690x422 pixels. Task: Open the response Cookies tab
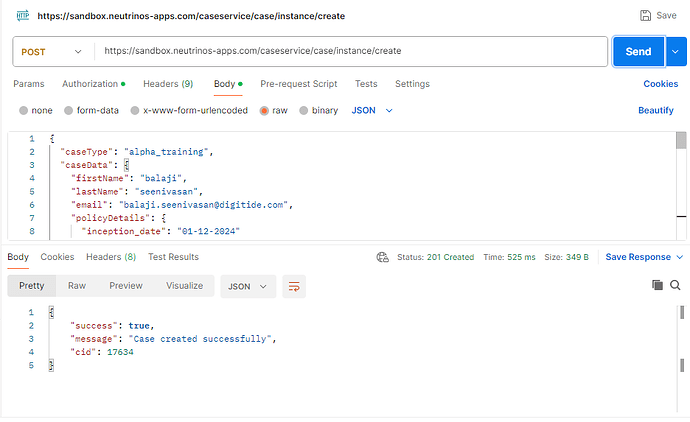[57, 257]
